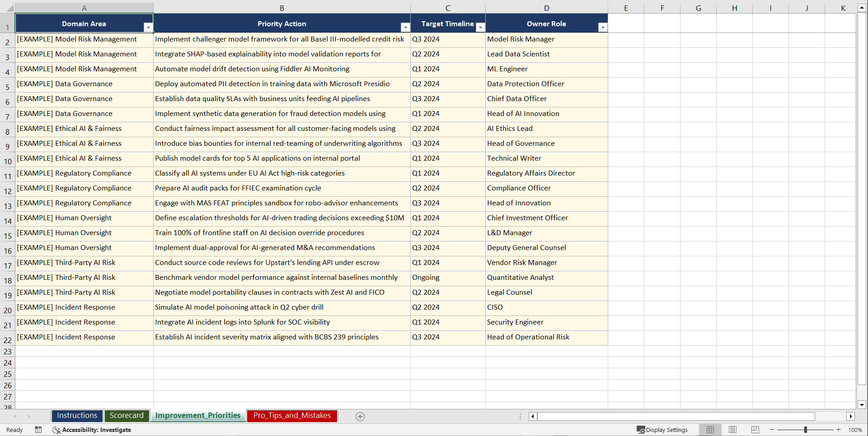Zoom out using the minus icon
Viewport: 868px width, 436px height.
click(772, 430)
